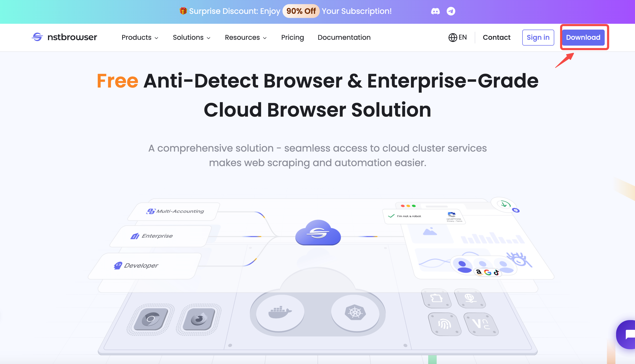Click the Chrome browser icon tile
Image resolution: width=635 pixels, height=364 pixels.
(x=151, y=319)
